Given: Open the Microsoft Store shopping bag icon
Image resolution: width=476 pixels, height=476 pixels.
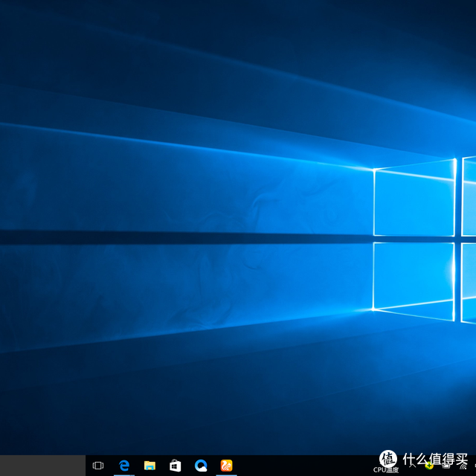Looking at the screenshot, I should coord(175,466).
